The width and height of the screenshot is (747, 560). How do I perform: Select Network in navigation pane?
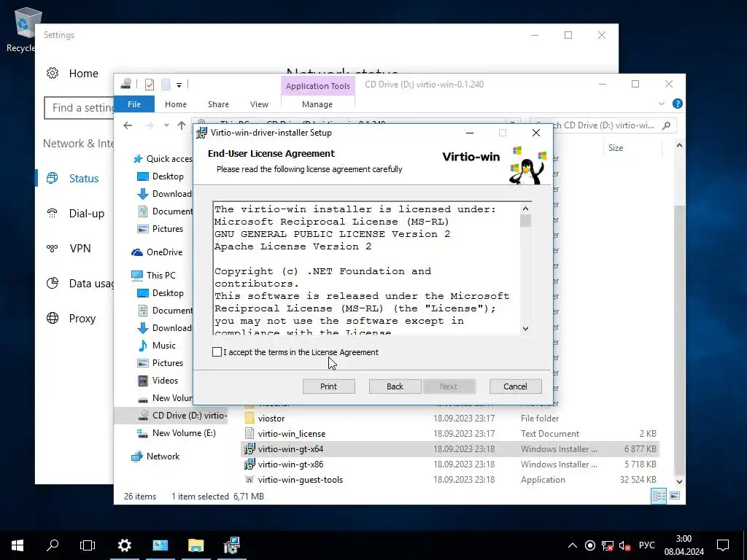pos(156,456)
